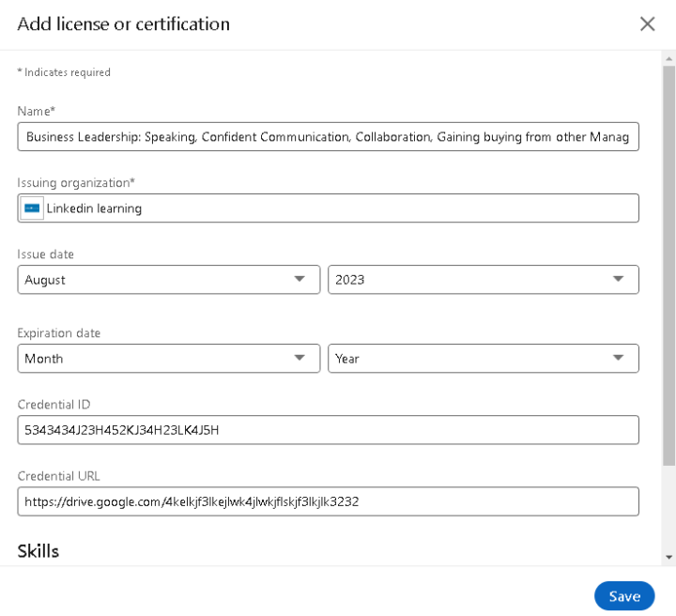The width and height of the screenshot is (676, 616).
Task: Click the scrollbar down arrow
Action: [x=668, y=557]
